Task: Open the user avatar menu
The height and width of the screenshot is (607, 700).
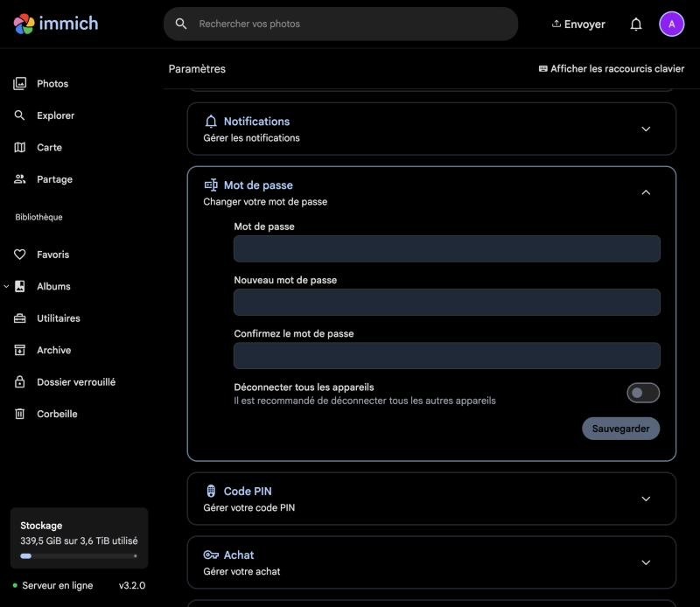Action: click(x=671, y=24)
